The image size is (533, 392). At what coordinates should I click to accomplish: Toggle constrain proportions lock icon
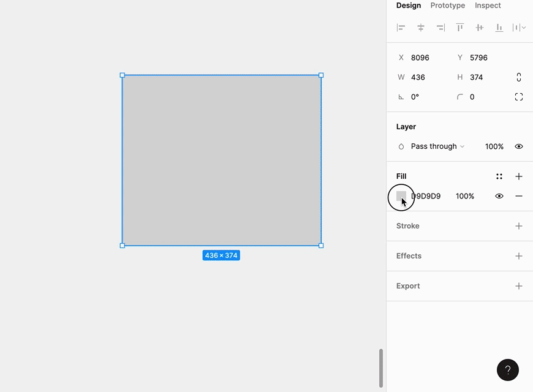point(519,77)
